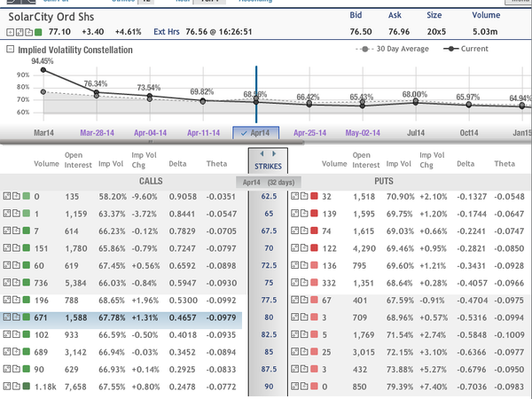
Task: Click the 77.5 strike link
Action: tap(269, 300)
